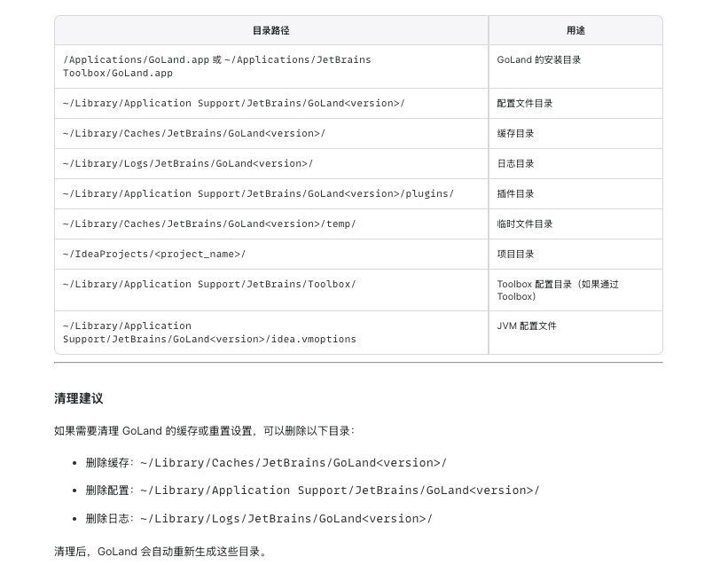Select the Toolbox directory path cell
The image size is (728, 565).
click(271, 290)
